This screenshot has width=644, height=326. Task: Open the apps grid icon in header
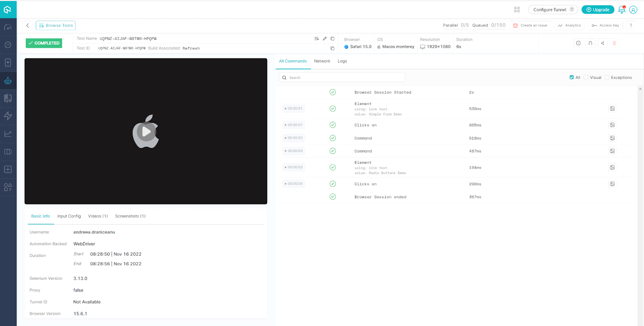(517, 10)
